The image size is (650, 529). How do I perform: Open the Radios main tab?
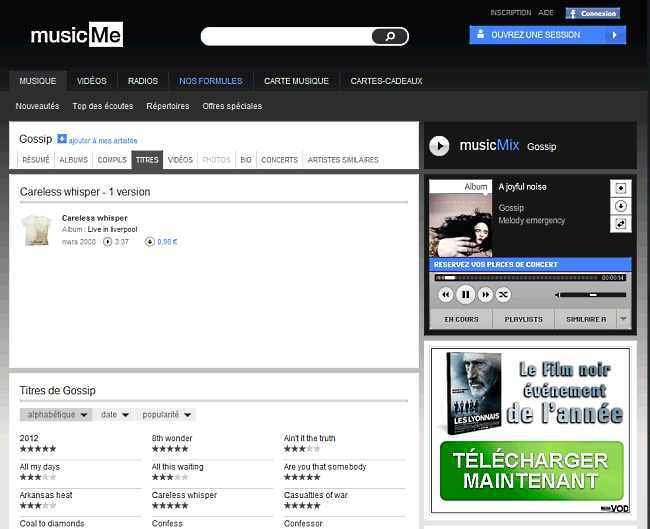143,81
